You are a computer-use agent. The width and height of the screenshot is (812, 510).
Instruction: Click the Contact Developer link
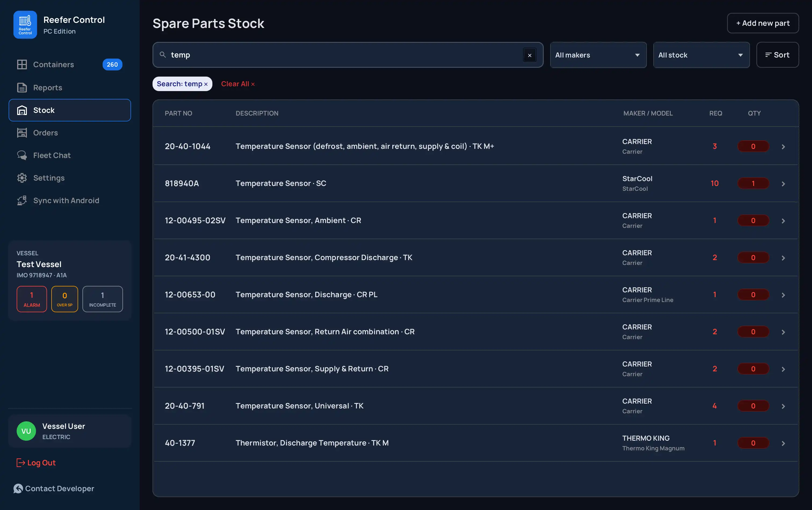[x=54, y=489]
